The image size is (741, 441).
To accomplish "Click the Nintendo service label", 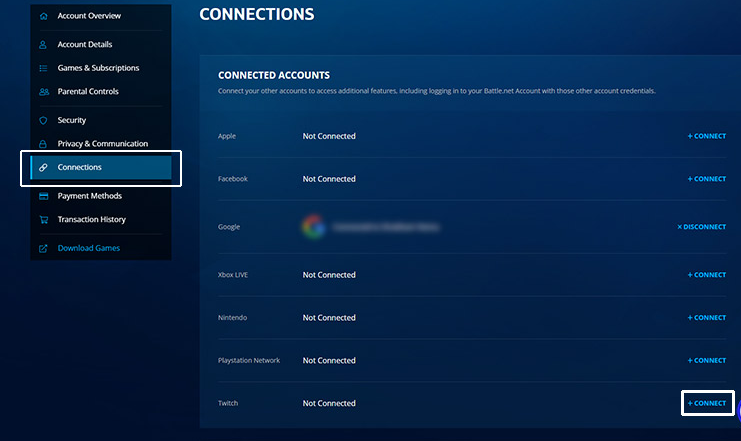I will pyautogui.click(x=232, y=318).
